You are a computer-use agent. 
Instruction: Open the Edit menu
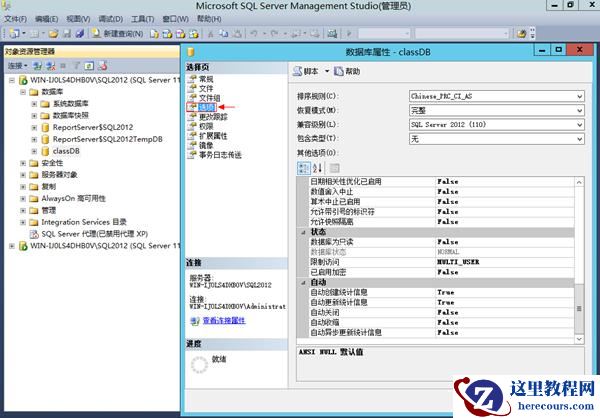click(46, 19)
